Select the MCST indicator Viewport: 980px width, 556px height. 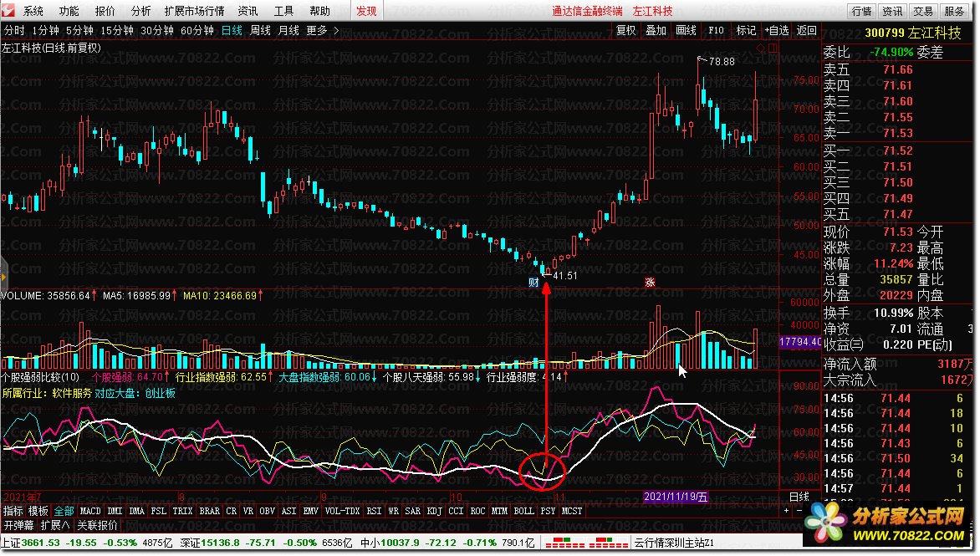click(571, 511)
